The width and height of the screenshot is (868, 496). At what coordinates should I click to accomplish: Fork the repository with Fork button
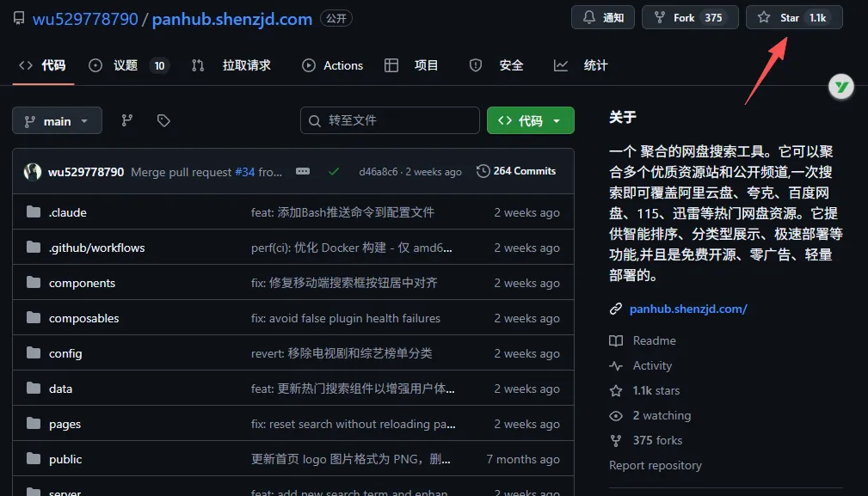coord(690,18)
